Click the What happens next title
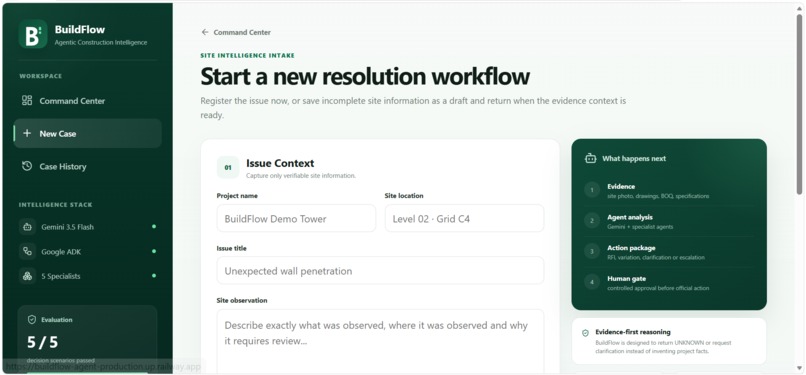The height and width of the screenshot is (375, 806). coord(634,159)
